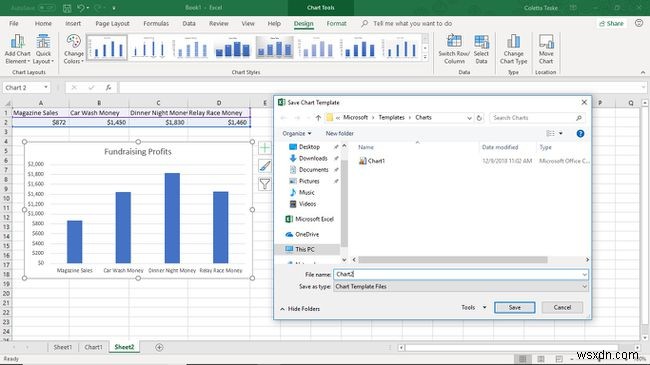Image resolution: width=650 pixels, height=365 pixels.
Task: Click Save button in dialog
Action: pyautogui.click(x=514, y=308)
